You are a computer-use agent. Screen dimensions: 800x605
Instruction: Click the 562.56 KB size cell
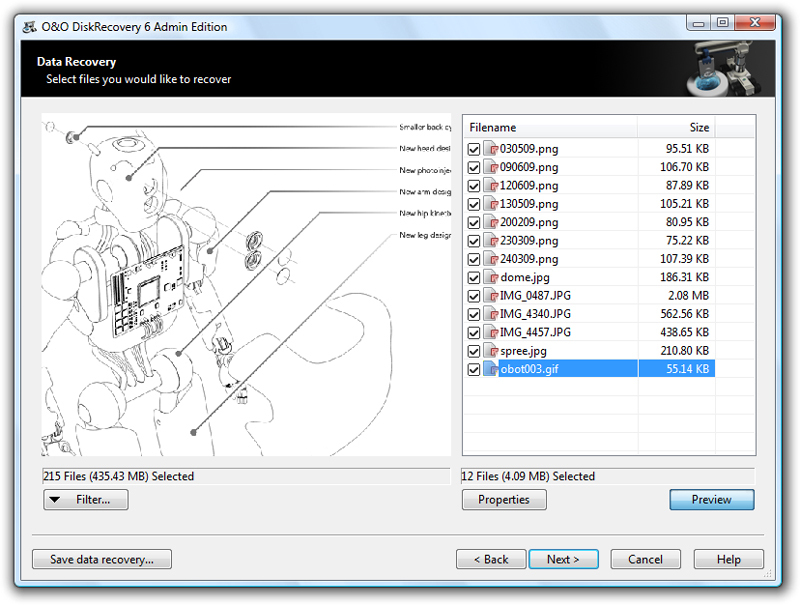(x=684, y=314)
